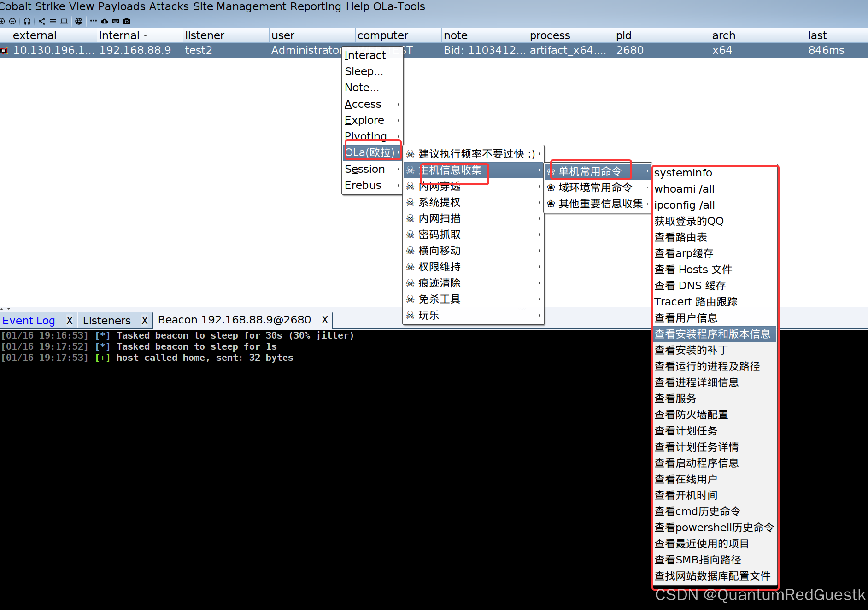Image resolution: width=868 pixels, height=610 pixels.
Task: Select 查看路由表 entry
Action: (715, 237)
